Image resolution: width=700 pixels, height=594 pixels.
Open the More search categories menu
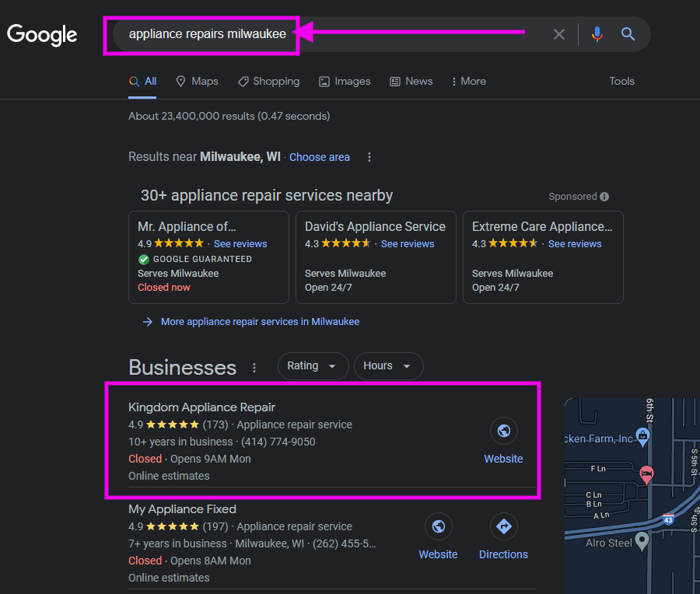tap(468, 81)
